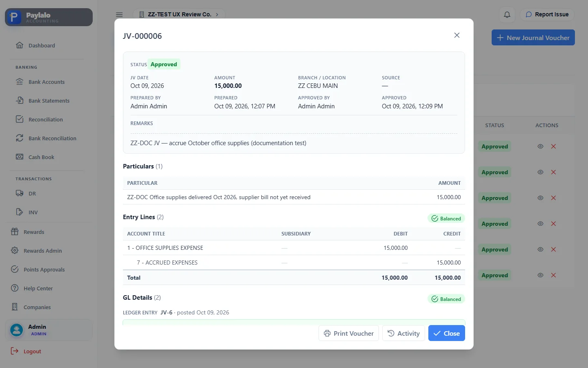
Task: Close the JV-000006 dialog with the X icon
Action: click(457, 35)
